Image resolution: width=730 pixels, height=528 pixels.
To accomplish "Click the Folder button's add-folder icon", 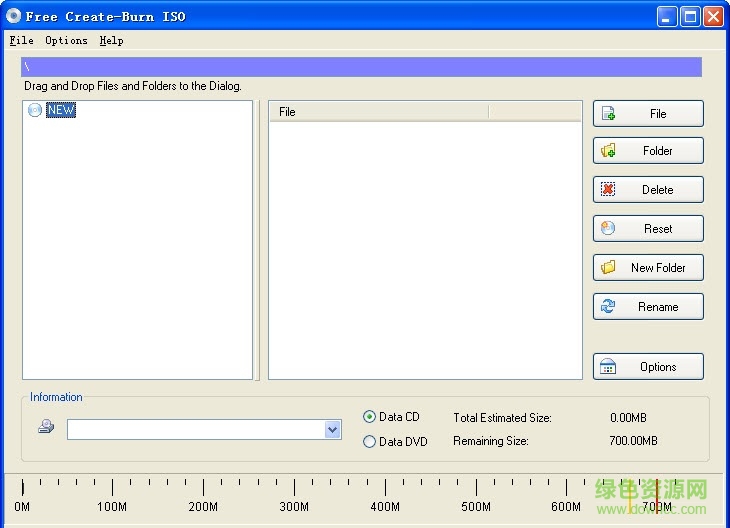I will (608, 151).
